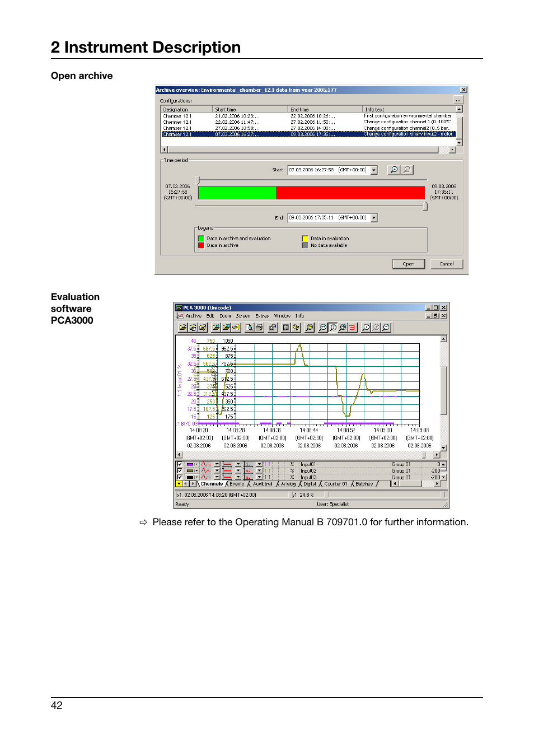The width and height of the screenshot is (534, 756).
Task: Open the Info menu
Action: pyautogui.click(x=300, y=316)
